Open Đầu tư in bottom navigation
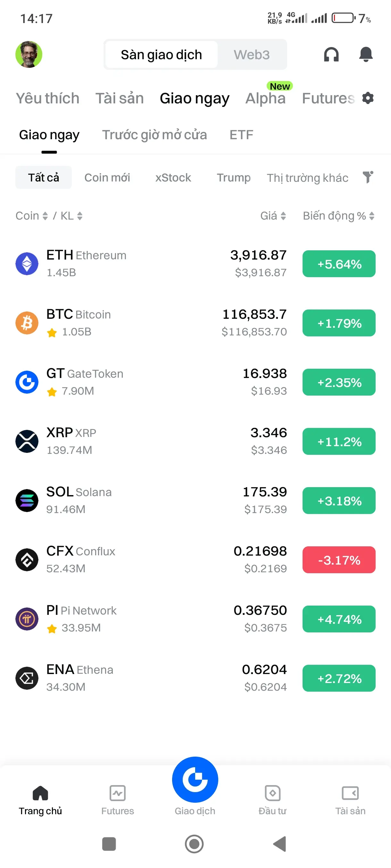Viewport: 391px width, 868px height. (272, 800)
